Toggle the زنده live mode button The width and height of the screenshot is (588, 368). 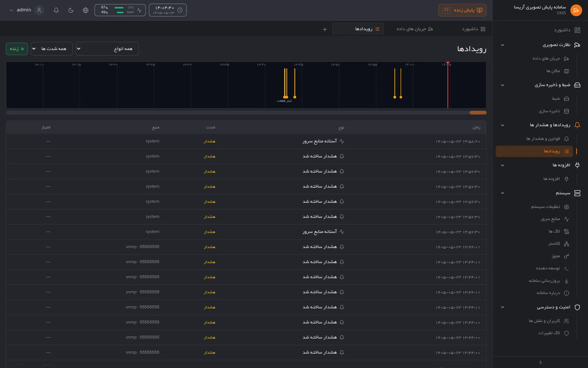click(x=17, y=49)
